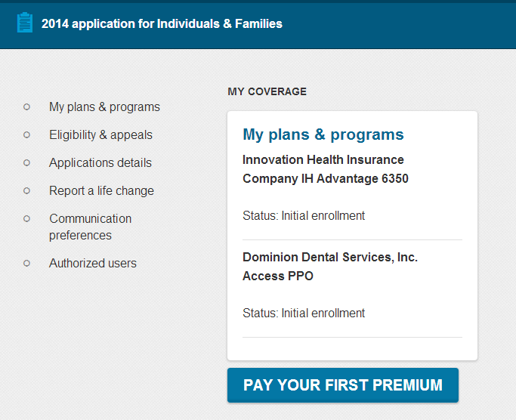Click the 2014 application for Individuals & Families title
Image resolution: width=516 pixels, height=420 pixels.
pyautogui.click(x=162, y=23)
